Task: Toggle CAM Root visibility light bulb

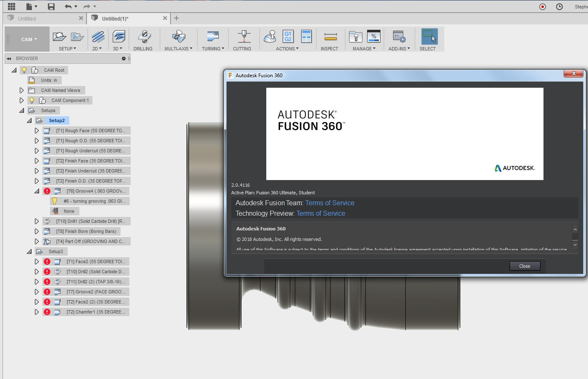Action: pyautogui.click(x=24, y=70)
